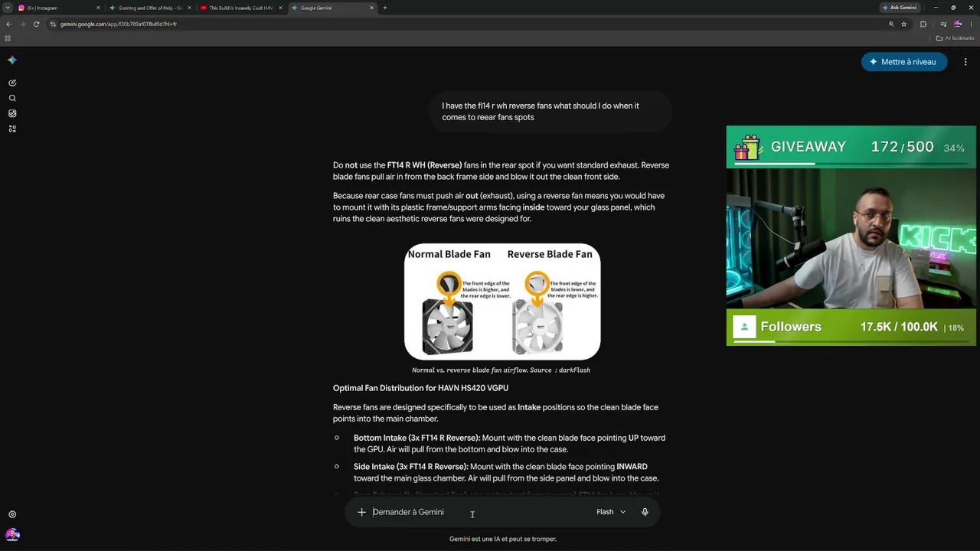Click the Followers 17.5K / 100.0K overlay bar
The height and width of the screenshot is (551, 980).
pos(851,328)
